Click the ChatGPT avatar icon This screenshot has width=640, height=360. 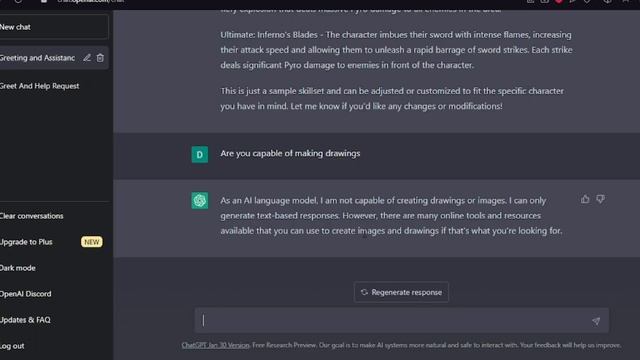tap(200, 200)
